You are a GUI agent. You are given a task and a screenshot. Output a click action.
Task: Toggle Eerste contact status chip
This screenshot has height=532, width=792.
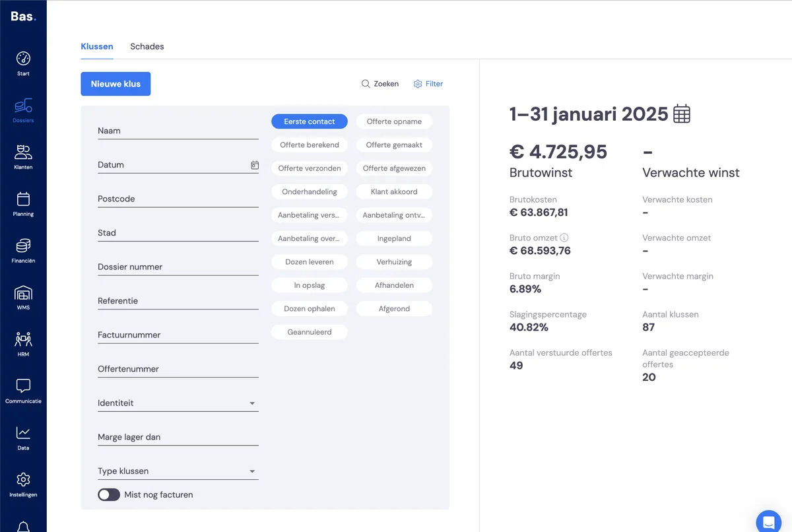pyautogui.click(x=310, y=121)
